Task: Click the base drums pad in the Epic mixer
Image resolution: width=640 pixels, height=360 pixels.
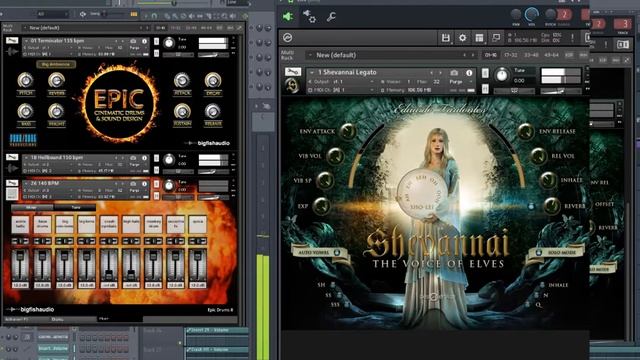Action: (42, 224)
